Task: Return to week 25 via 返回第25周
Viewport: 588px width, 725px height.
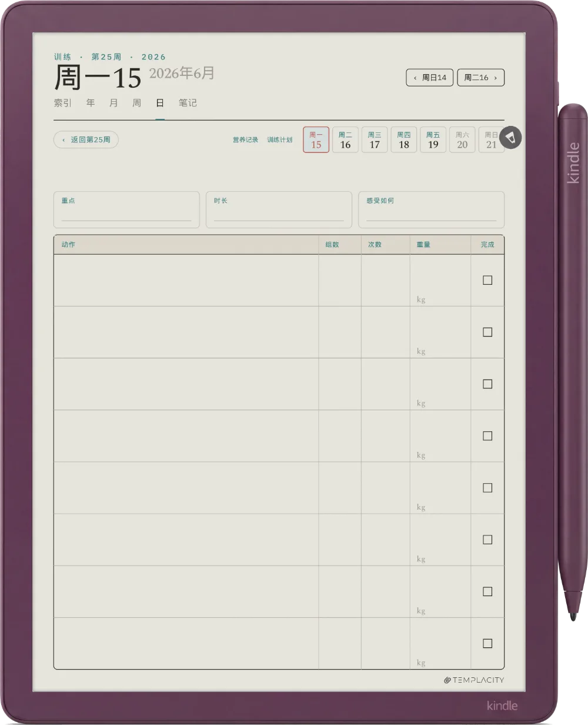Action: (x=86, y=140)
